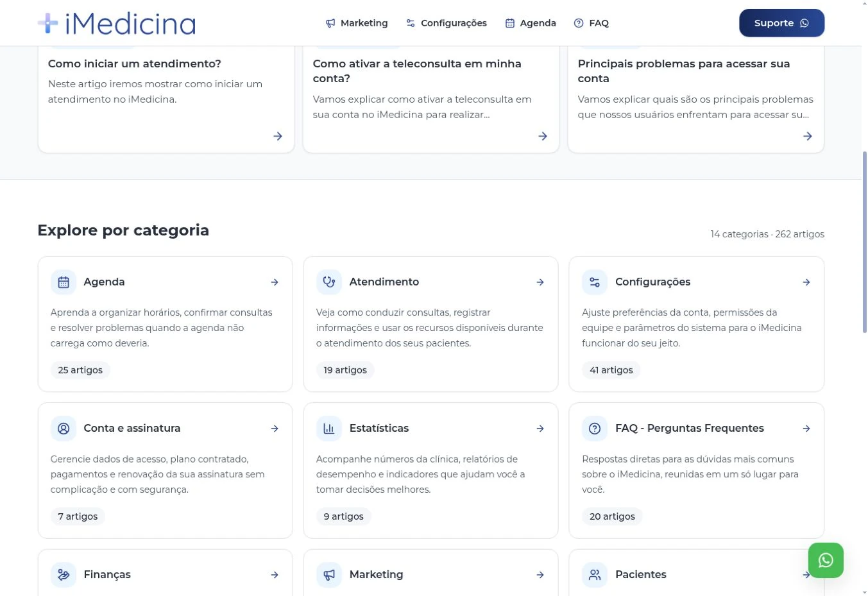The height and width of the screenshot is (596, 868).
Task: Open Configurações in the top navigation
Action: (447, 23)
